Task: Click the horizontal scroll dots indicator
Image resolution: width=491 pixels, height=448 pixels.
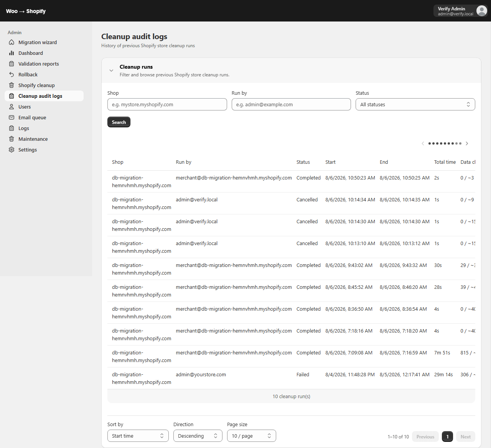Action: [x=445, y=143]
